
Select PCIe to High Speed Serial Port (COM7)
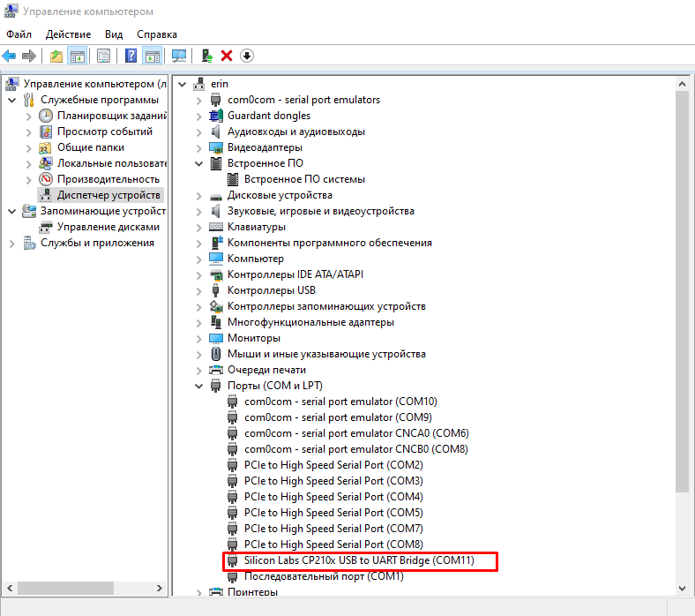333,529
